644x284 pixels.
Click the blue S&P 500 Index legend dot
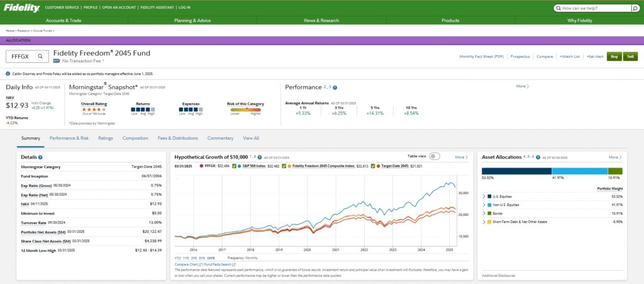click(239, 166)
